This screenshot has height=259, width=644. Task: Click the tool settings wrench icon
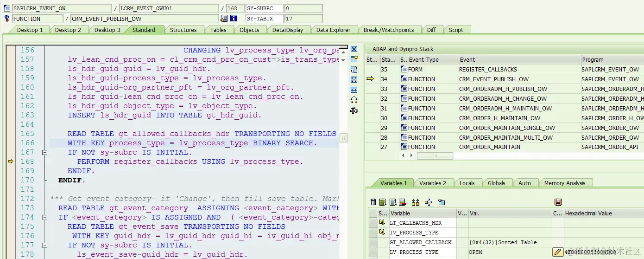354,110
